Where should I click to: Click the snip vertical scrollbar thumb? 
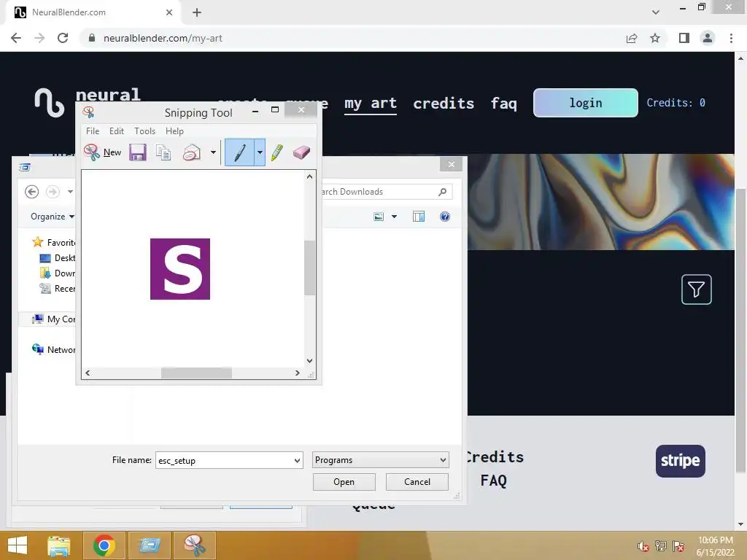(309, 268)
